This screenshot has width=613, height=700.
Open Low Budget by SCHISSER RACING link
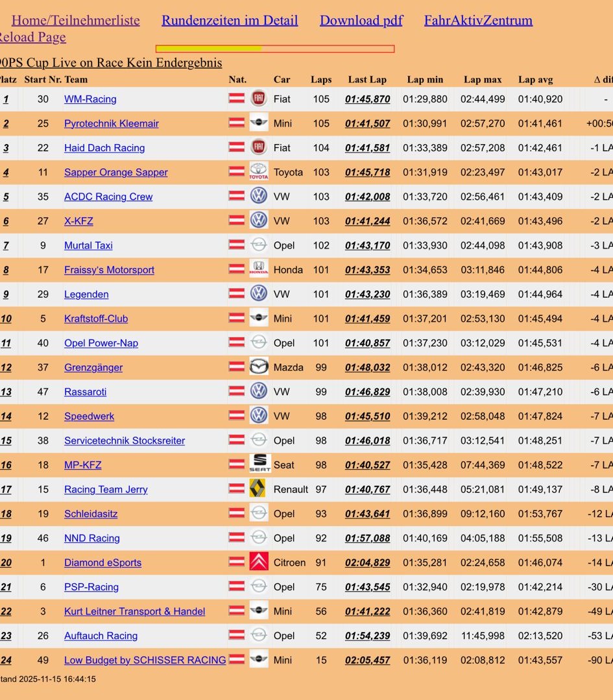click(x=145, y=660)
